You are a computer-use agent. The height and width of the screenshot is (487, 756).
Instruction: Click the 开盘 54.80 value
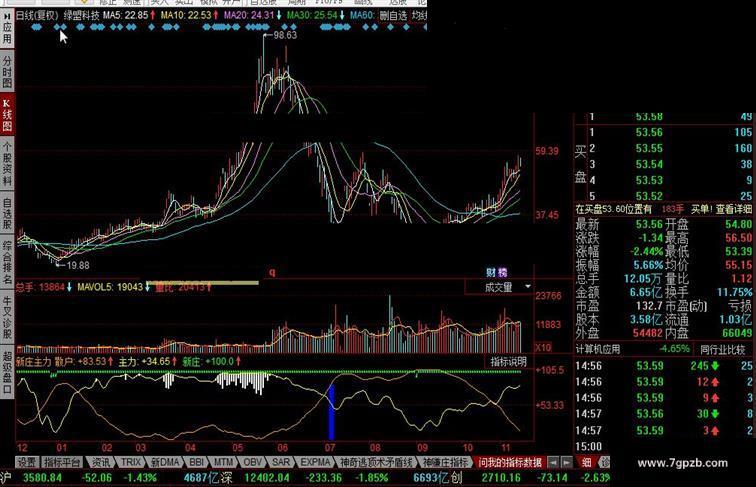coord(738,224)
